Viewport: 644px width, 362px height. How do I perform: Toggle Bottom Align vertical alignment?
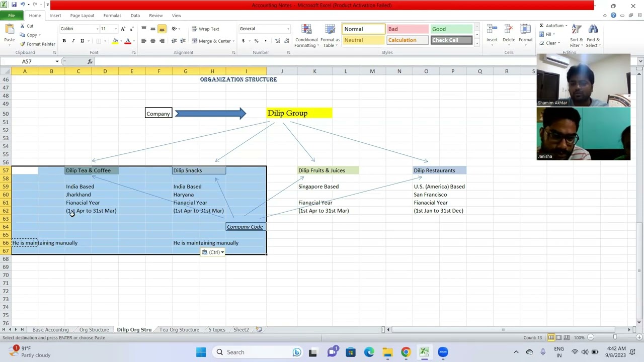[x=162, y=29]
